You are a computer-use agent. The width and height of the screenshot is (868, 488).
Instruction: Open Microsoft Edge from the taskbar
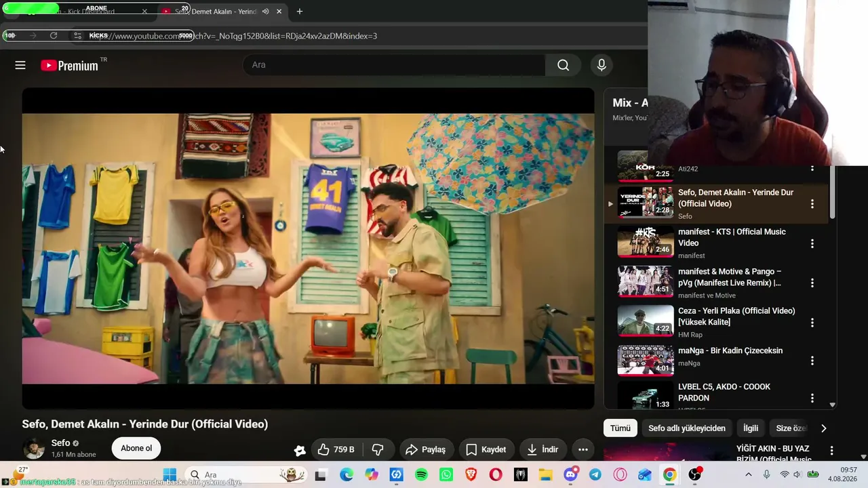point(347,475)
